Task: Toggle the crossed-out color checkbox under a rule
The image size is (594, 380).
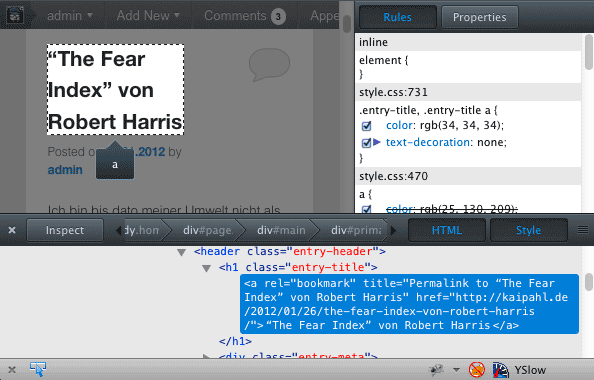Action: pos(366,209)
